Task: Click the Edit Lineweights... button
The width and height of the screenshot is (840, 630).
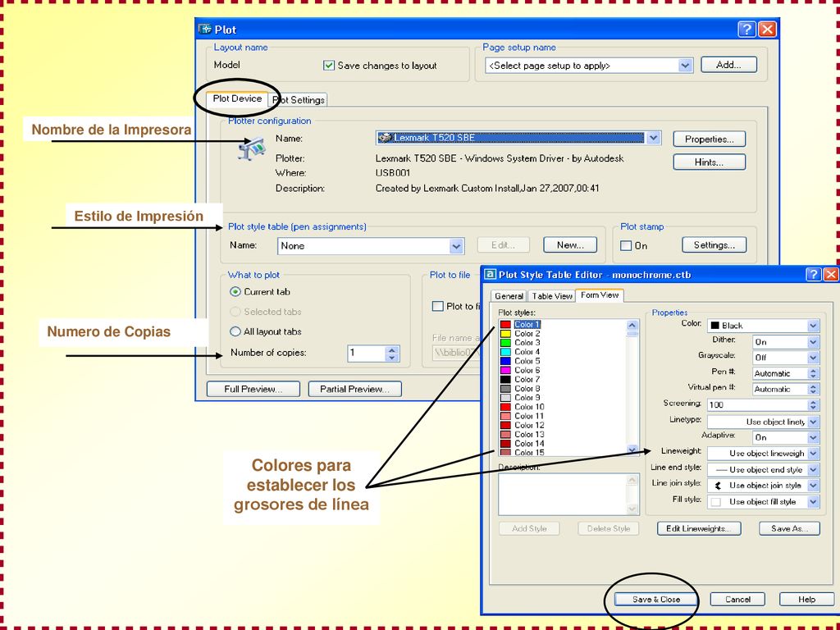Action: [699, 528]
